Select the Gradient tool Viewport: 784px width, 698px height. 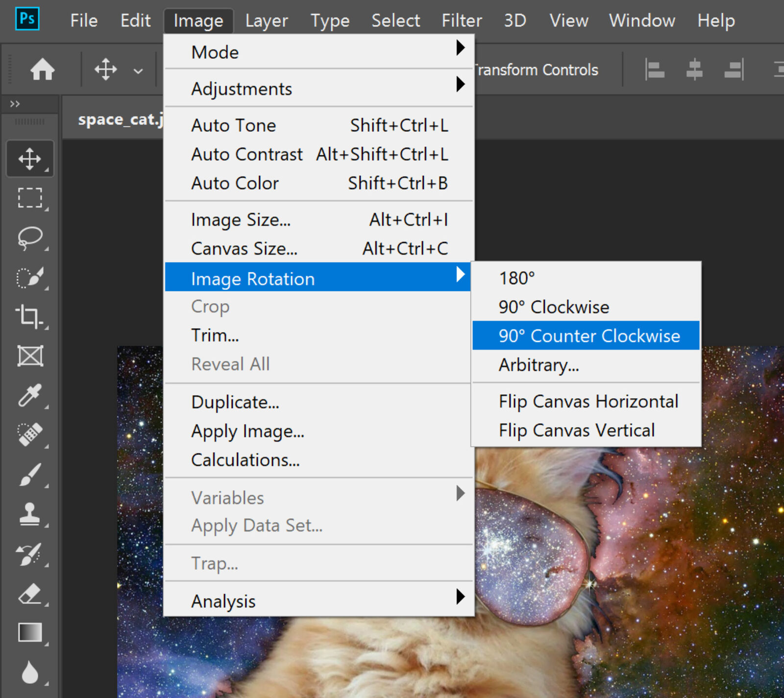[30, 632]
